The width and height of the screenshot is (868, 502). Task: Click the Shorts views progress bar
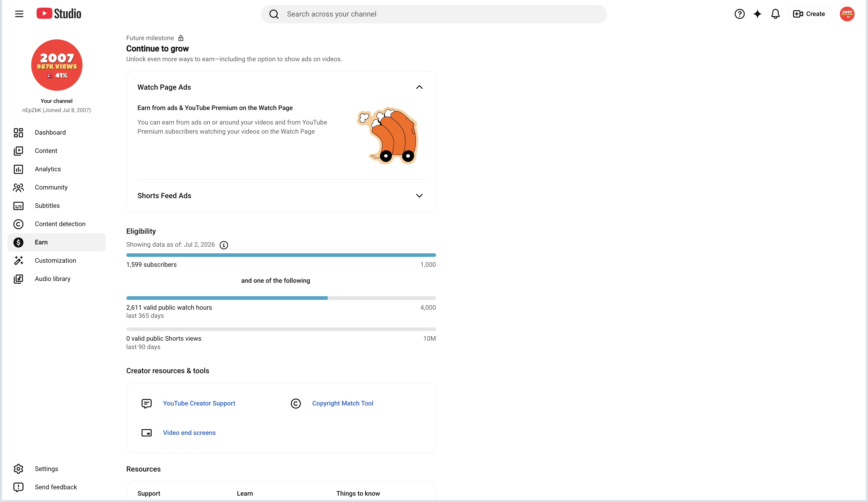coord(281,329)
